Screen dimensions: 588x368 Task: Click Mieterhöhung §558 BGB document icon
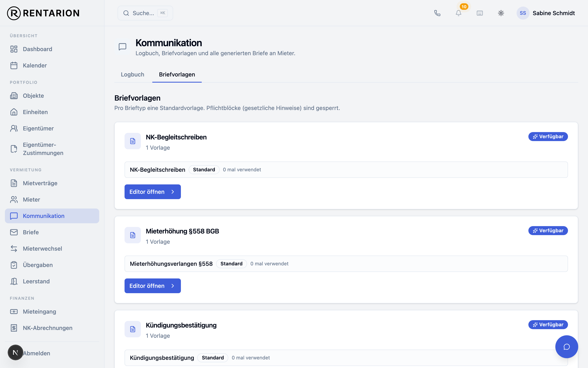point(133,235)
